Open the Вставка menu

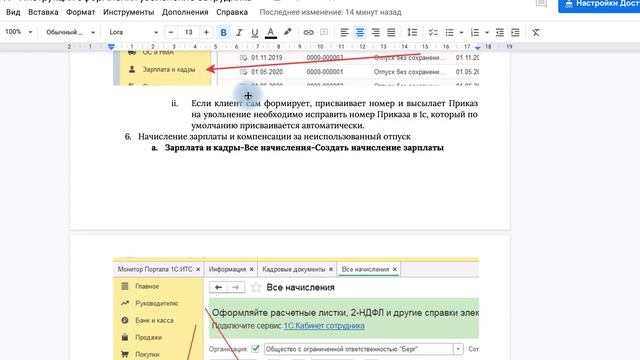(x=43, y=12)
